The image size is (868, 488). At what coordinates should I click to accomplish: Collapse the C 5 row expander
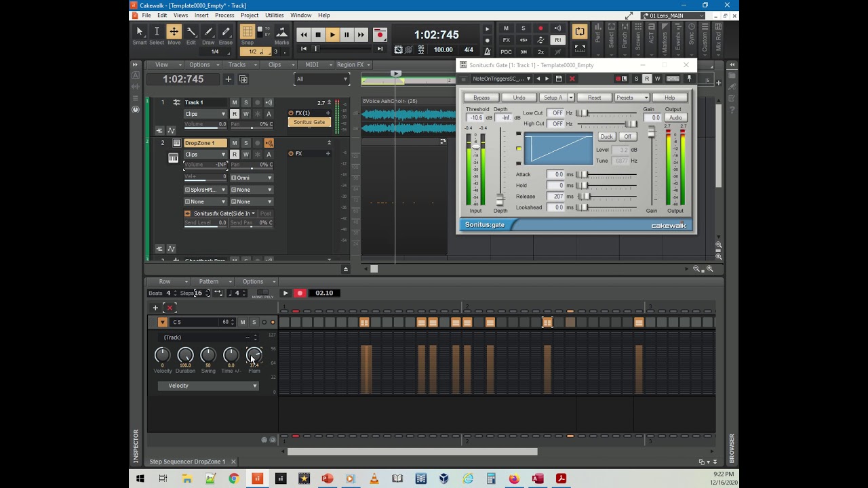pyautogui.click(x=162, y=322)
